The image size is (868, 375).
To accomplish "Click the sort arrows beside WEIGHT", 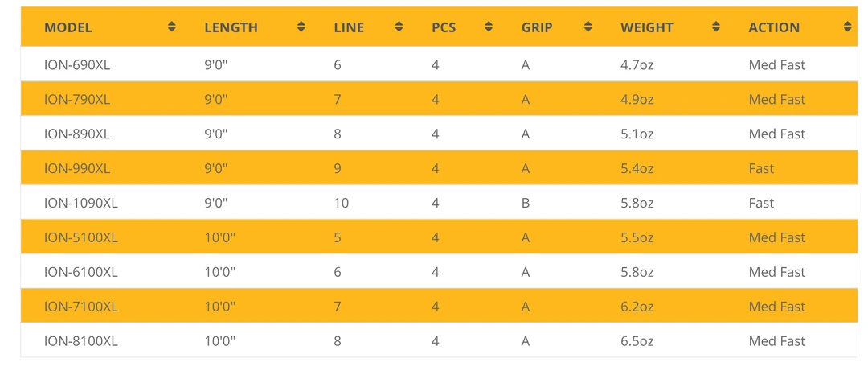I will [x=715, y=27].
